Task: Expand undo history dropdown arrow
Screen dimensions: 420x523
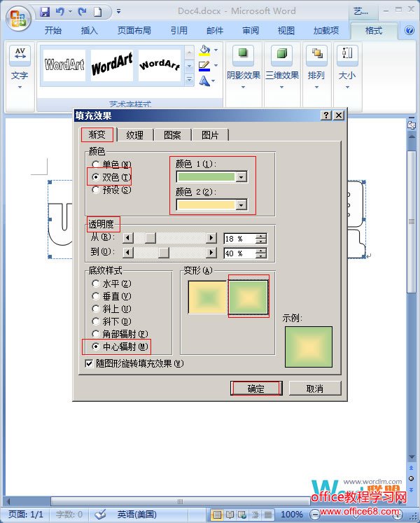Action: point(71,11)
